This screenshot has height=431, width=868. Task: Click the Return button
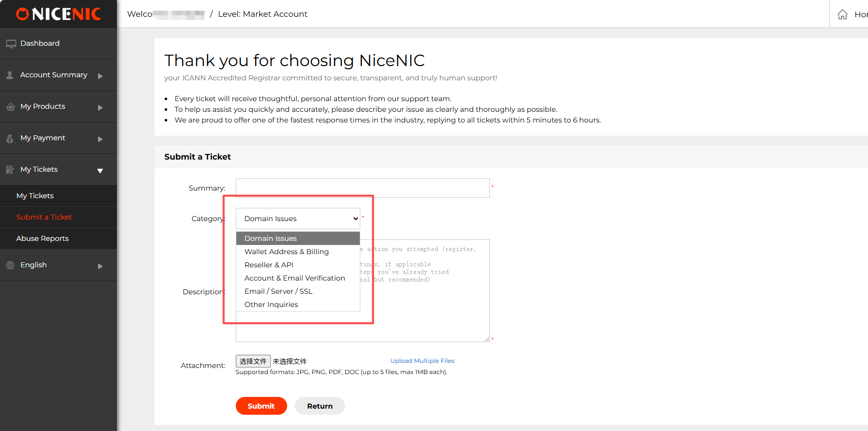pos(320,406)
